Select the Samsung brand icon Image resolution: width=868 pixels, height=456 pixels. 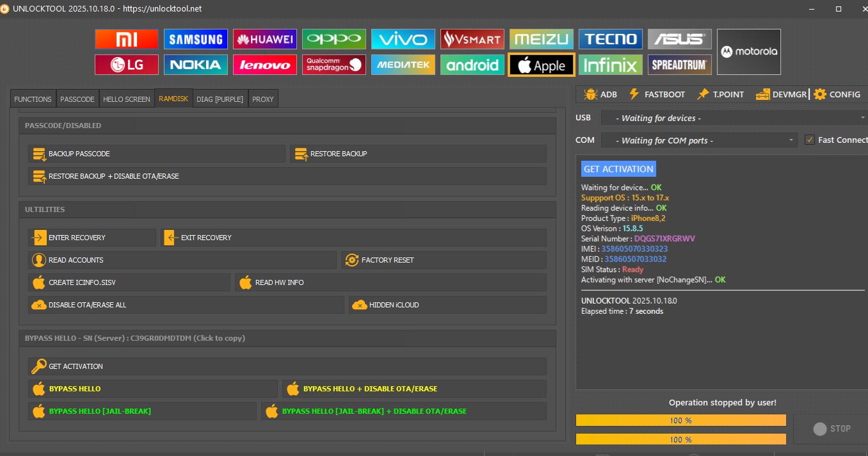(x=195, y=39)
